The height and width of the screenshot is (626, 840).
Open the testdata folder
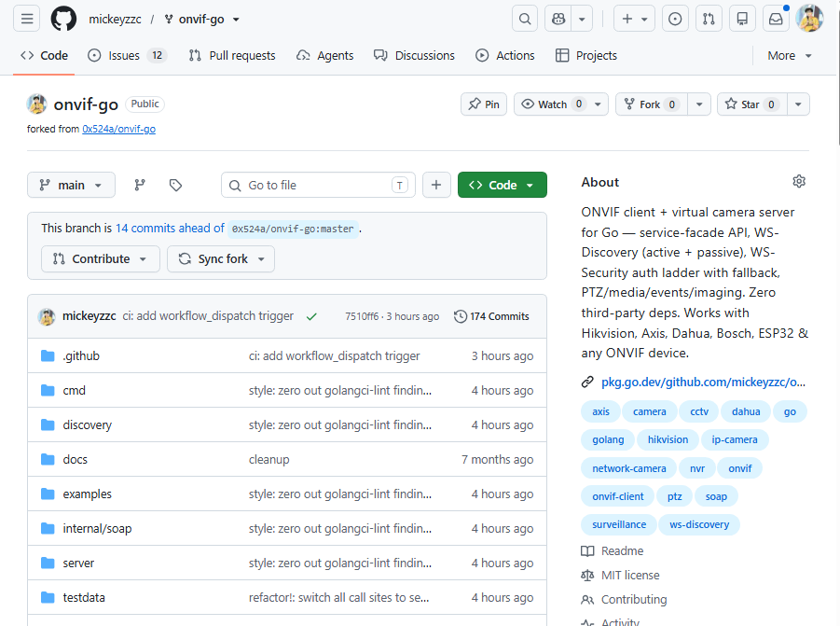pos(84,598)
